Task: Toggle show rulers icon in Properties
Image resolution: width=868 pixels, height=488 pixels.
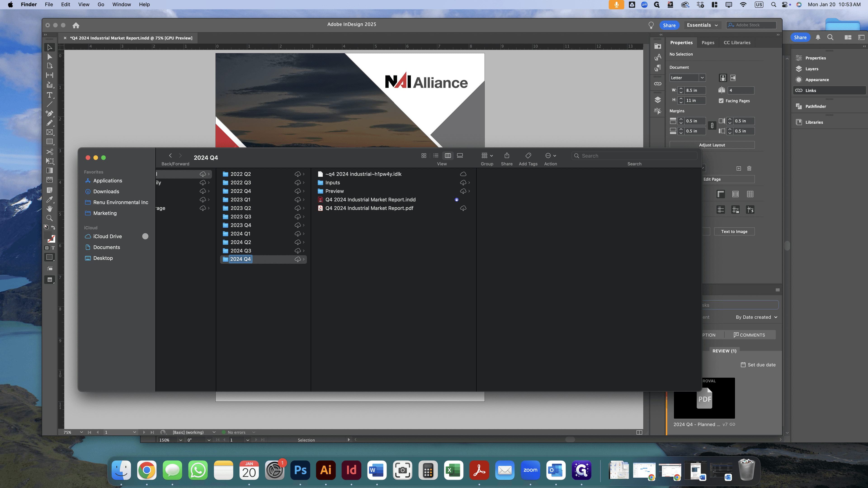Action: (x=720, y=194)
